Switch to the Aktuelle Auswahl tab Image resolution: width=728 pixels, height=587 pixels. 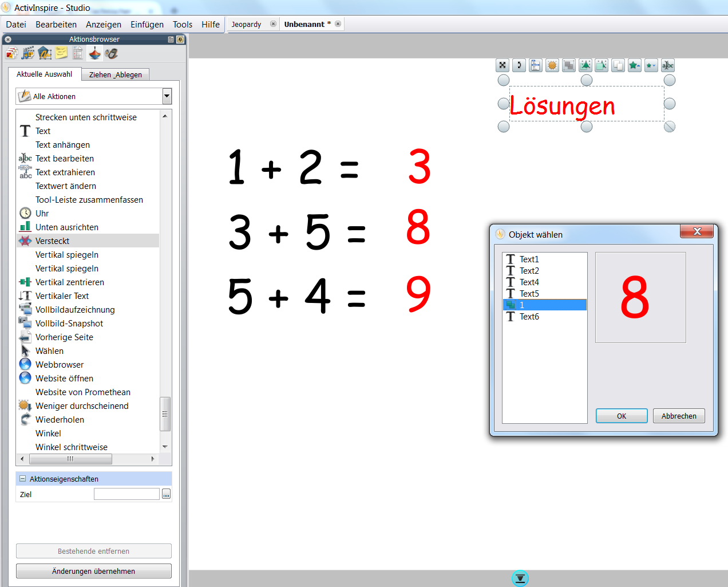pyautogui.click(x=45, y=74)
